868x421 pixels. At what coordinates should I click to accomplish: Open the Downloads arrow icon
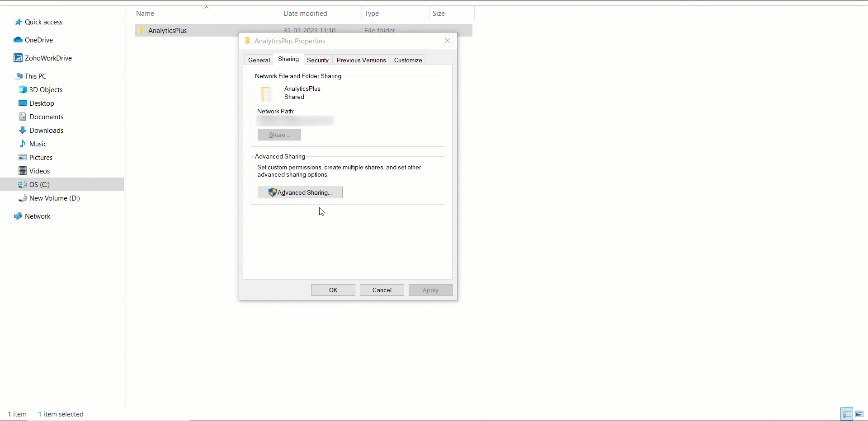pos(23,130)
